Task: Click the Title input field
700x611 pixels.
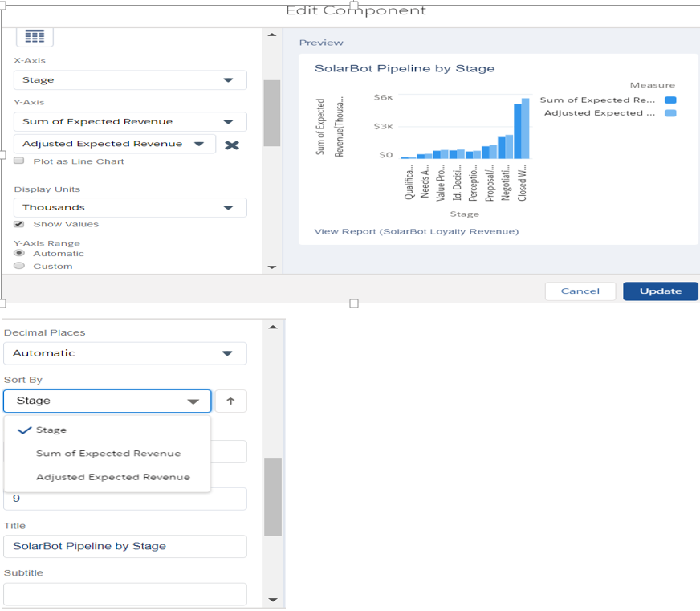Action: coord(125,546)
